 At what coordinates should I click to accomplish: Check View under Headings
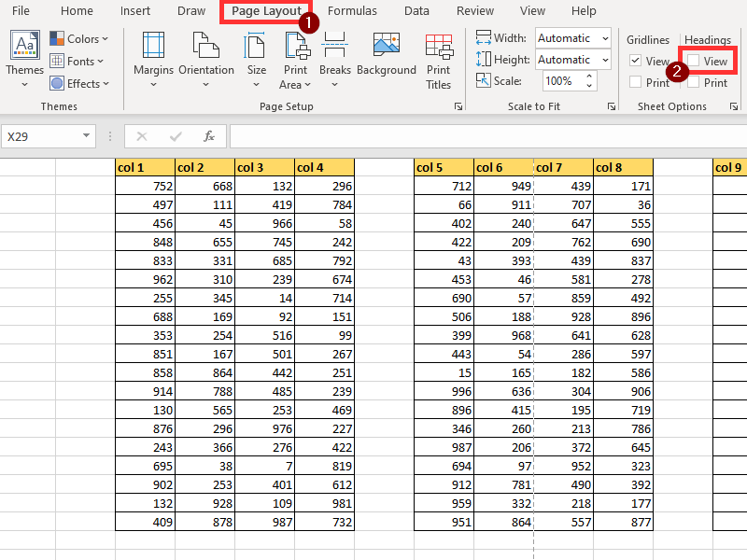pos(693,60)
